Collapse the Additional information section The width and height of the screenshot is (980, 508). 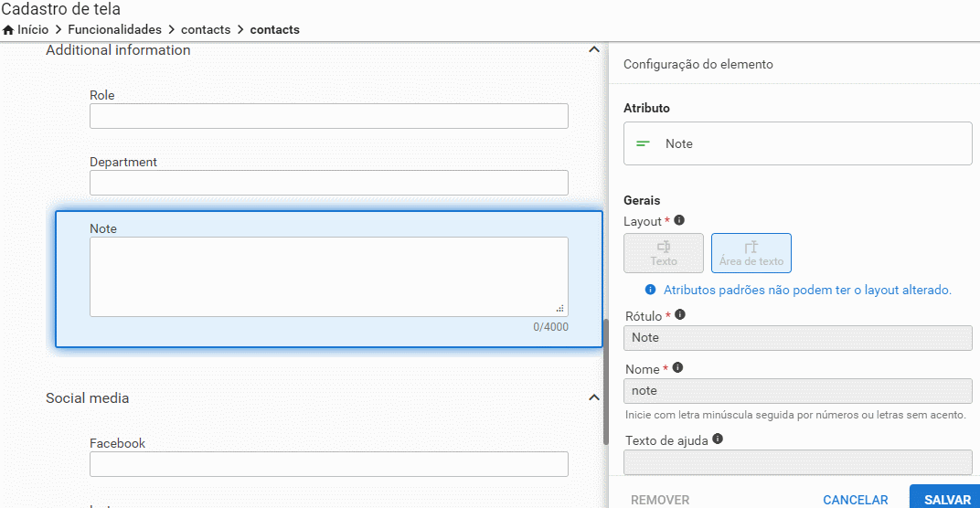point(593,49)
